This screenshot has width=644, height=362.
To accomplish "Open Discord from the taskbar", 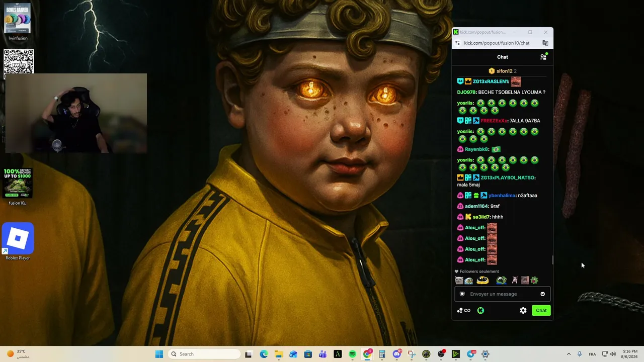I will pyautogui.click(x=397, y=354).
